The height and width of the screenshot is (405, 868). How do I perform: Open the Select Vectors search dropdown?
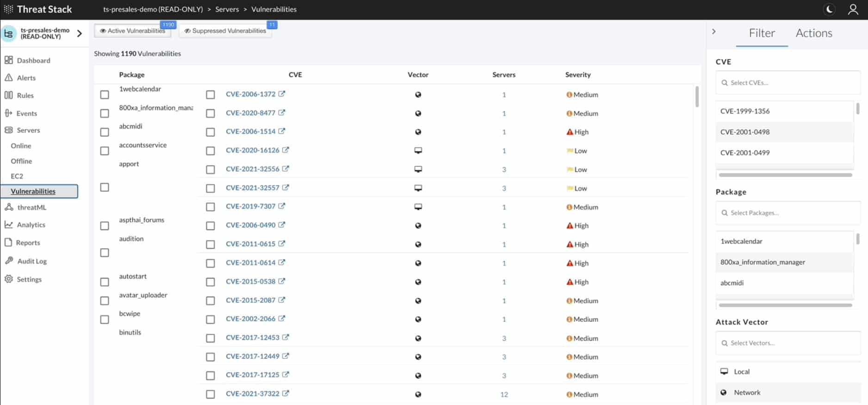tap(788, 343)
